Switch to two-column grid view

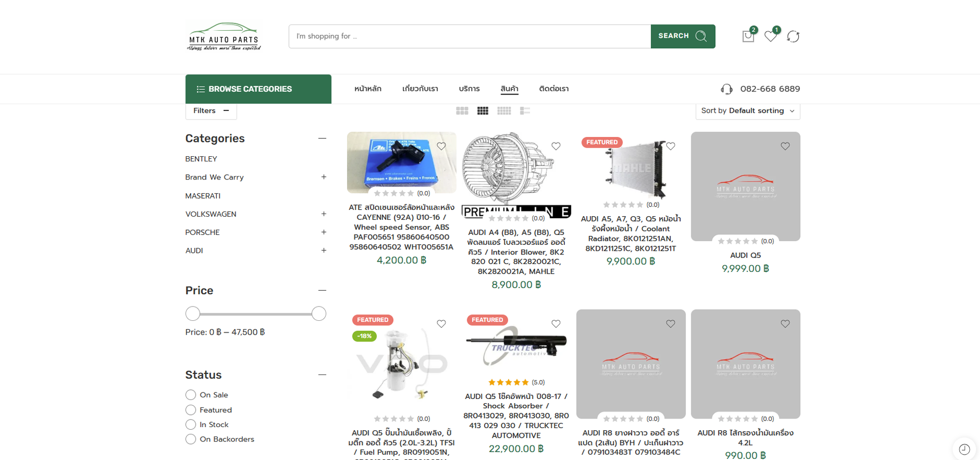[x=462, y=111]
